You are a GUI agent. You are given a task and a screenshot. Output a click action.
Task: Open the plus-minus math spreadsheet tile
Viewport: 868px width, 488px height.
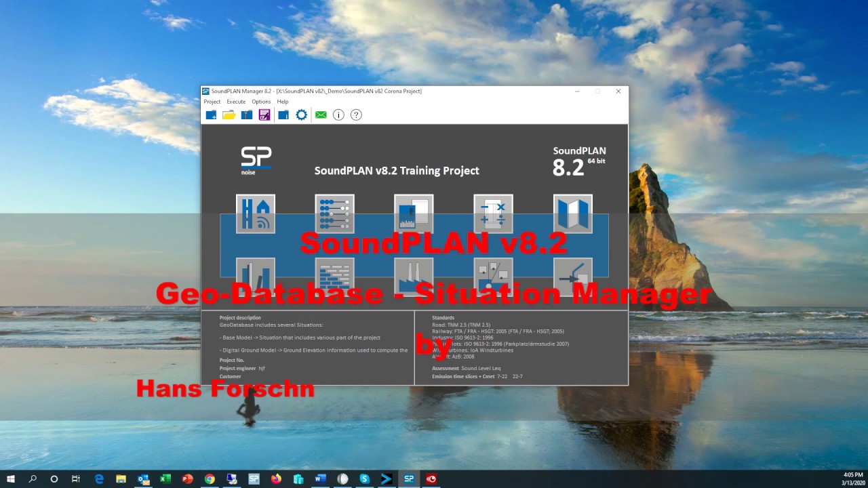click(493, 214)
